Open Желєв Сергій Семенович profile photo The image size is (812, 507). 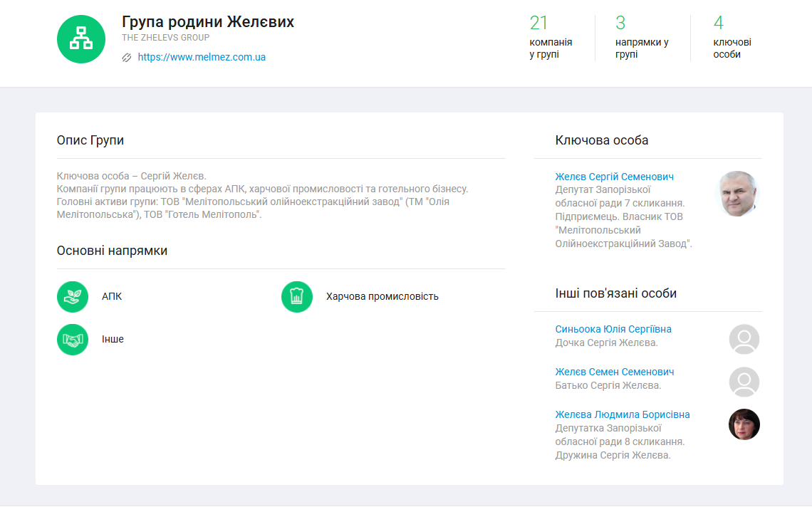pyautogui.click(x=737, y=194)
